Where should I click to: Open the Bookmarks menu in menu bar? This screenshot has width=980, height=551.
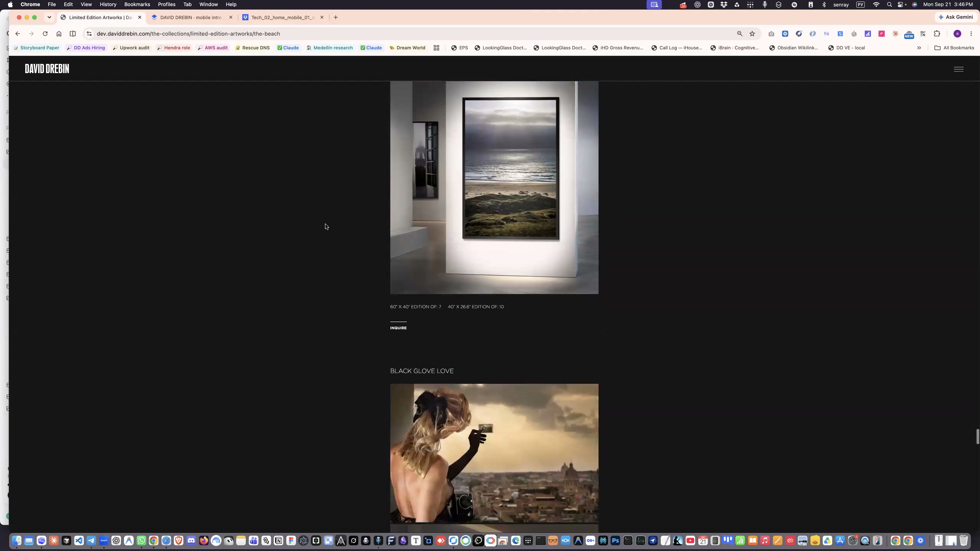[137, 5]
